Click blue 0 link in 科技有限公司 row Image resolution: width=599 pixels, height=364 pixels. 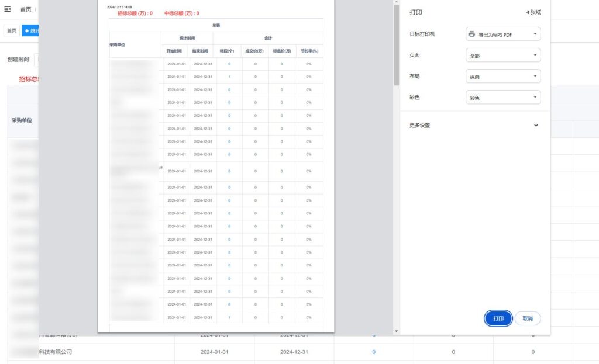coord(374,352)
